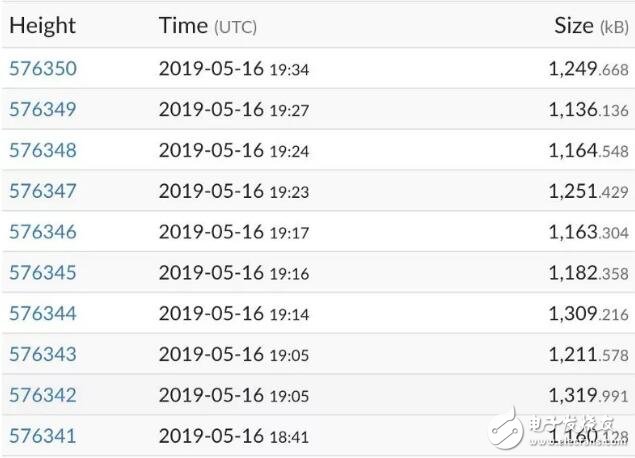Open block height 576344 link
This screenshot has height=458, width=635.
(x=43, y=313)
